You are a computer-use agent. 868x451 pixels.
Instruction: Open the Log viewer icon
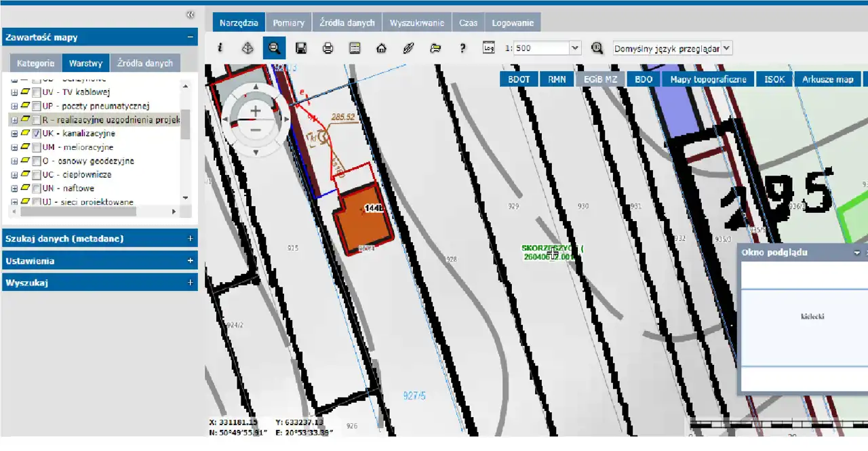click(488, 48)
